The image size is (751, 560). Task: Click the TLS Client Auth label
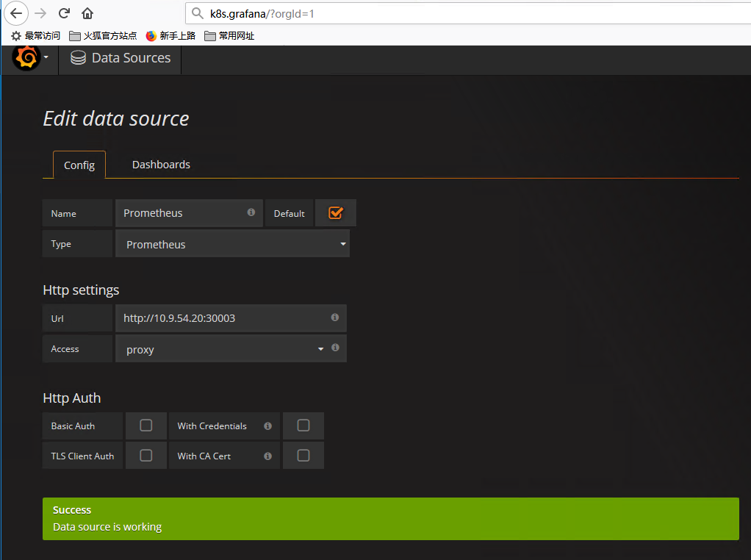(82, 456)
